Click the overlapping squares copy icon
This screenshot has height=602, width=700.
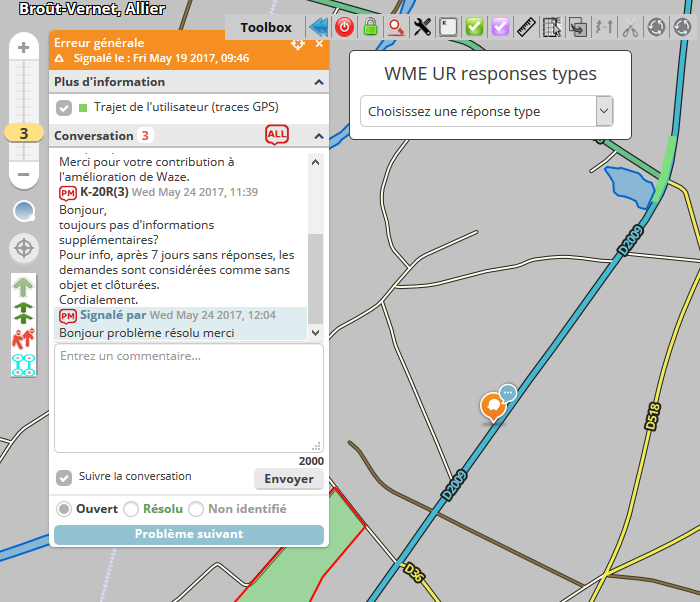click(x=578, y=27)
